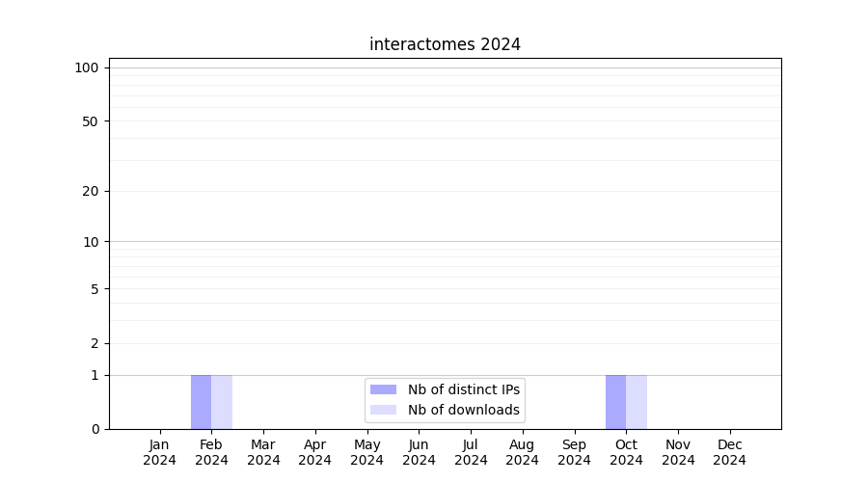This screenshot has width=868, height=482.
Task: Select the 'Nb of distinct IPs' legend label
Action: coord(463,389)
